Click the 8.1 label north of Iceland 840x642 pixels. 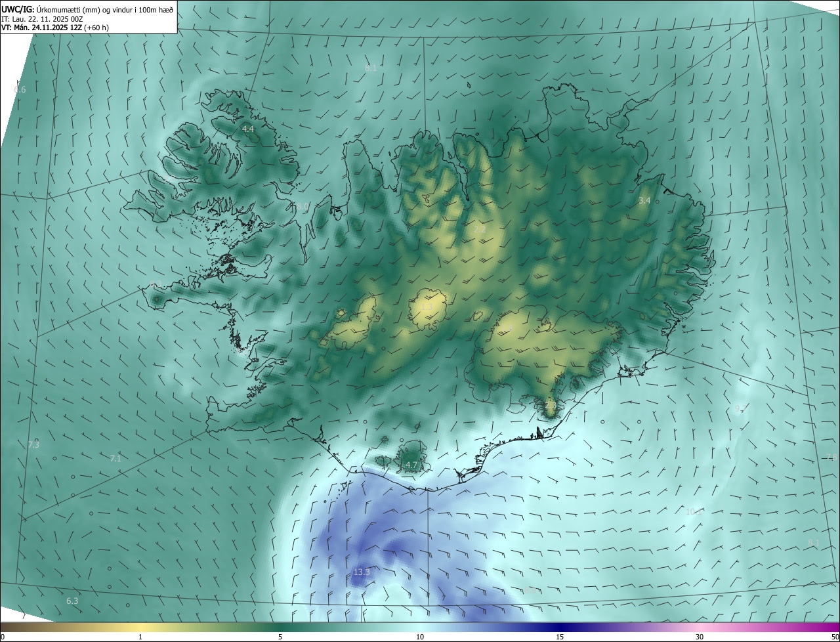(371, 68)
